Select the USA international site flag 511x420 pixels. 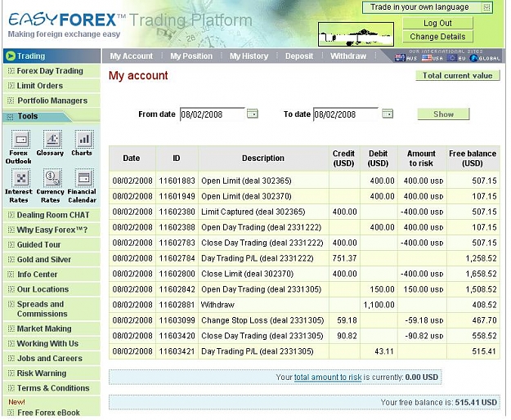pyautogui.click(x=427, y=58)
